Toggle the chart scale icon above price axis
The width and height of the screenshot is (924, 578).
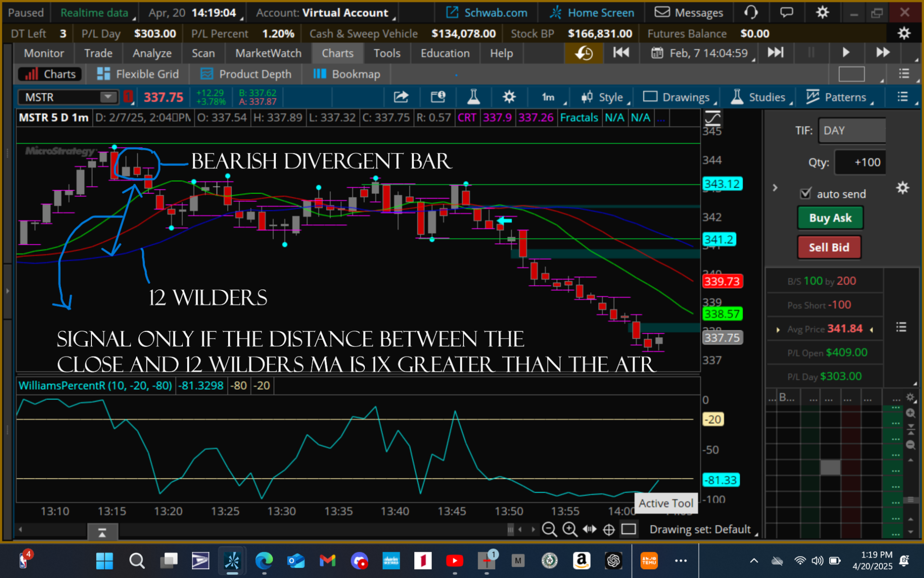[712, 118]
